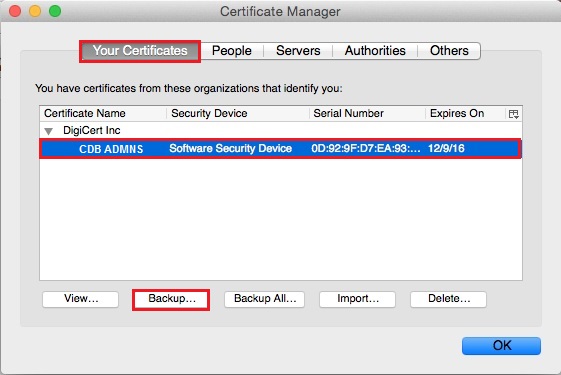The height and width of the screenshot is (375, 561).
Task: Sort by the Certificate Name column header
Action: [x=103, y=113]
